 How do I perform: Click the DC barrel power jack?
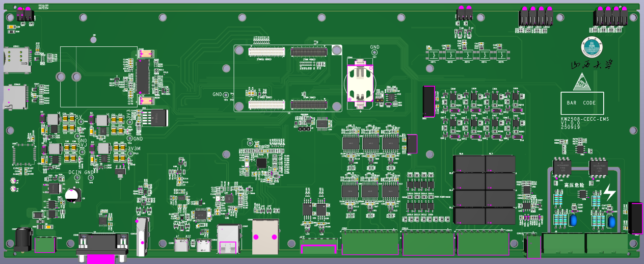coord(21,239)
